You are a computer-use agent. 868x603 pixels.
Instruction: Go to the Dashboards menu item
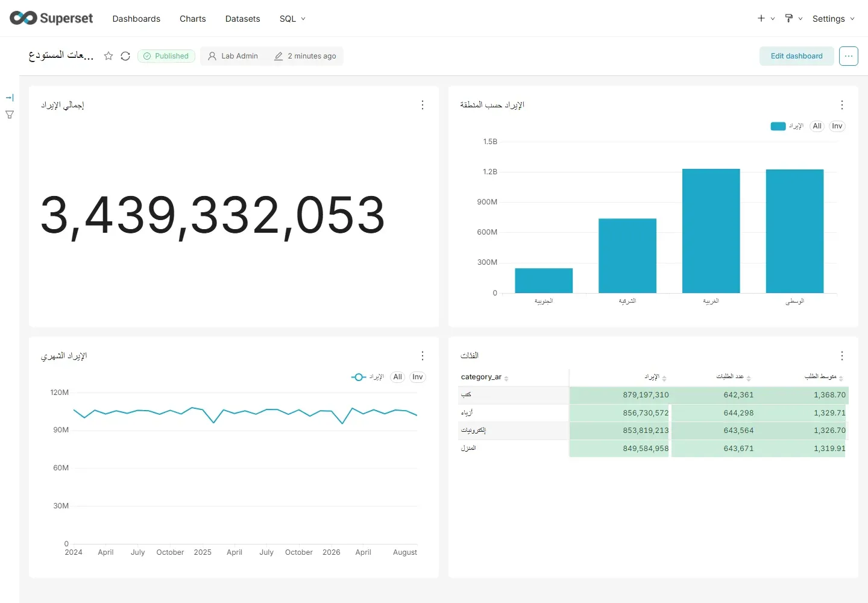pos(136,19)
